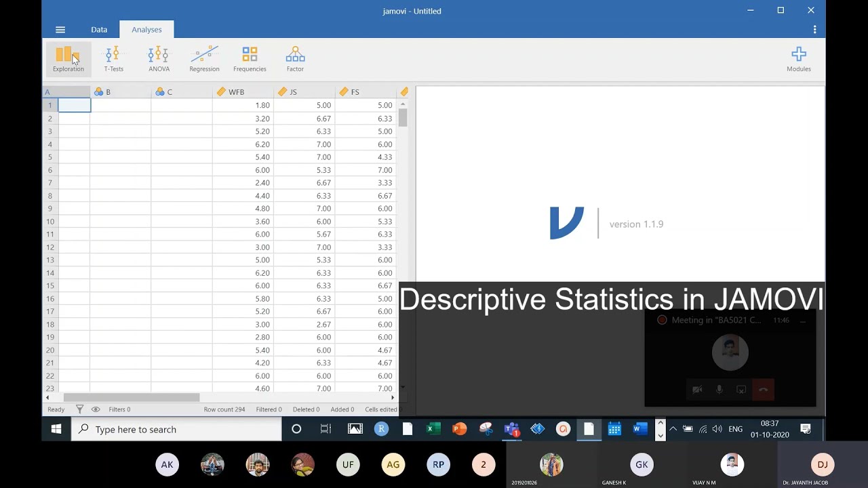Open the volume control in system tray

click(x=717, y=429)
